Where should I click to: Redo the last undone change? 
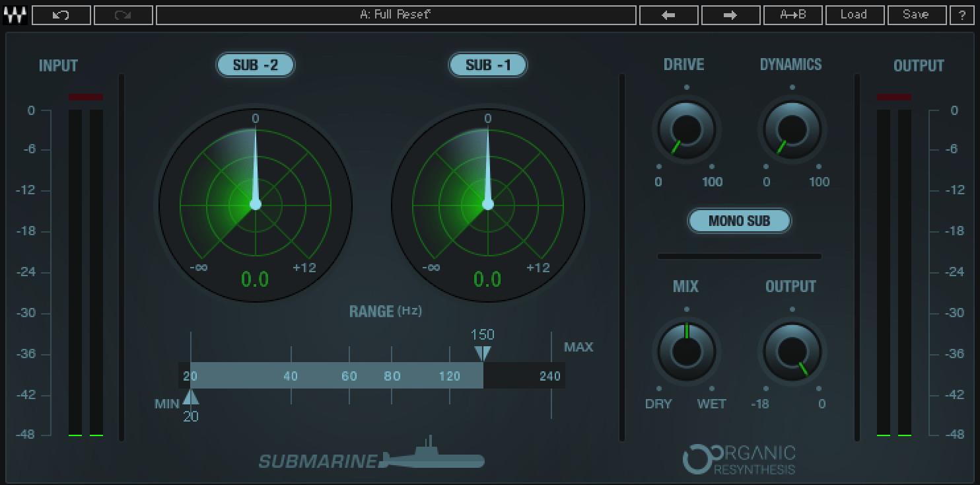[x=123, y=15]
